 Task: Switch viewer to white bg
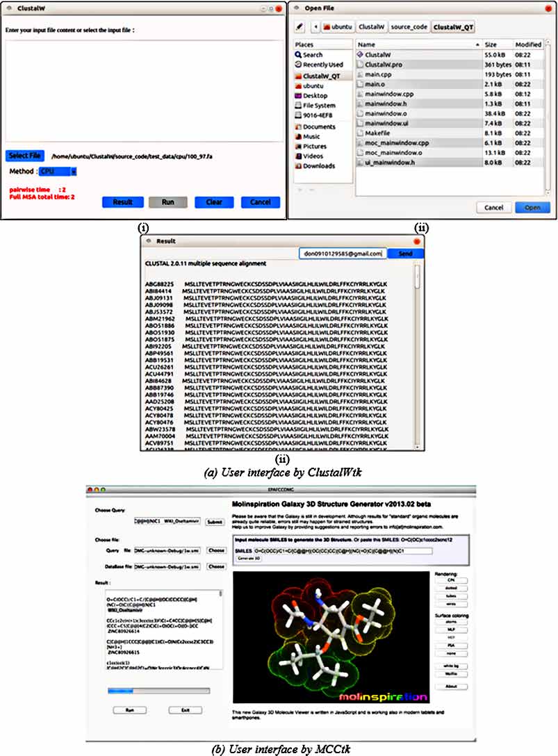[x=451, y=666]
